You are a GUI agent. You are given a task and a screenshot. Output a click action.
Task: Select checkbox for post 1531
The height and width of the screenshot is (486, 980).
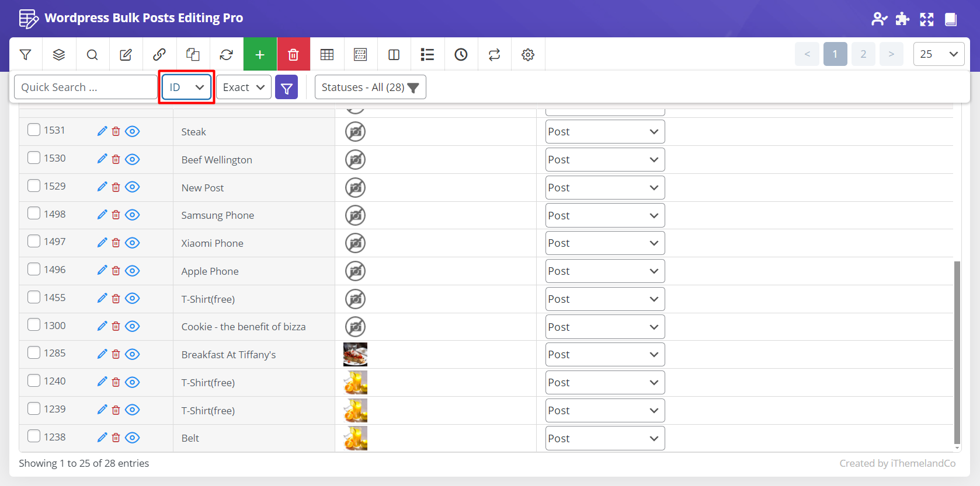[34, 130]
